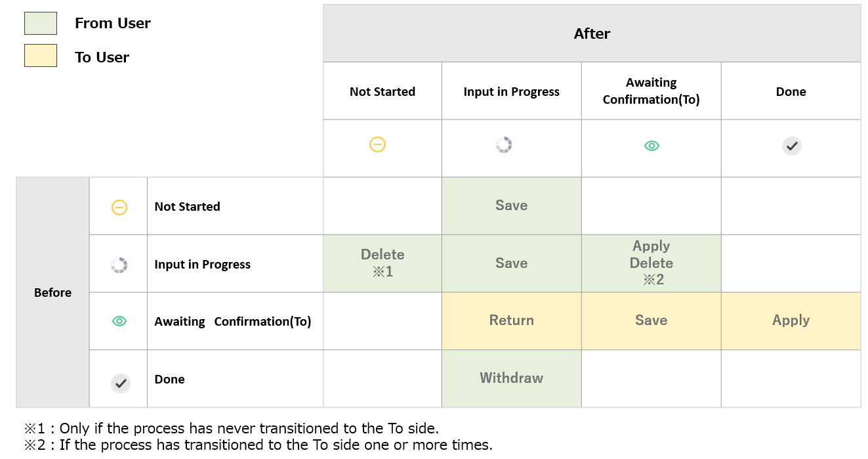Image resolution: width=868 pixels, height=459 pixels.
Task: Click the Before row group header
Action: point(52,292)
